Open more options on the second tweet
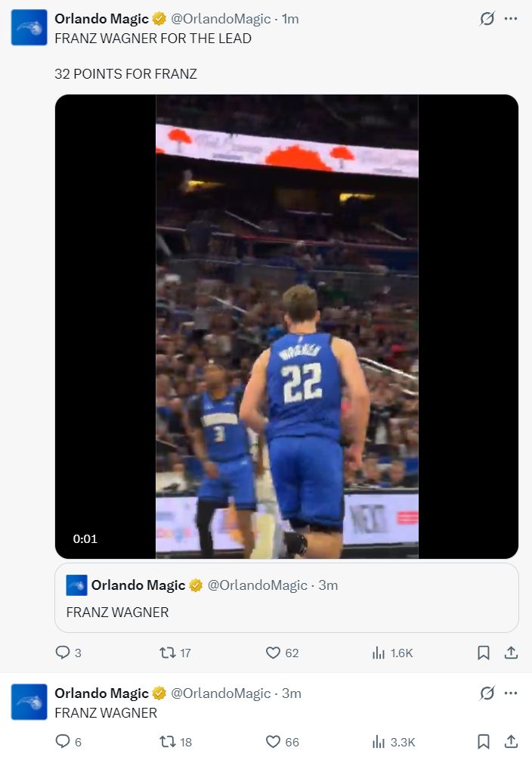This screenshot has height=760, width=532. click(512, 693)
